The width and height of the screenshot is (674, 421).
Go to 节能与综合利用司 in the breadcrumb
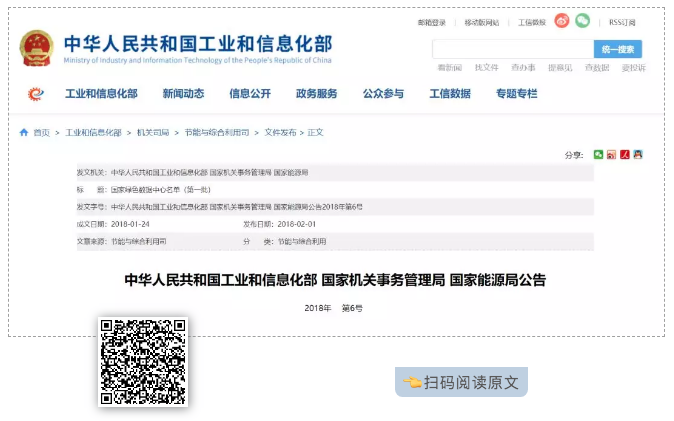(217, 132)
